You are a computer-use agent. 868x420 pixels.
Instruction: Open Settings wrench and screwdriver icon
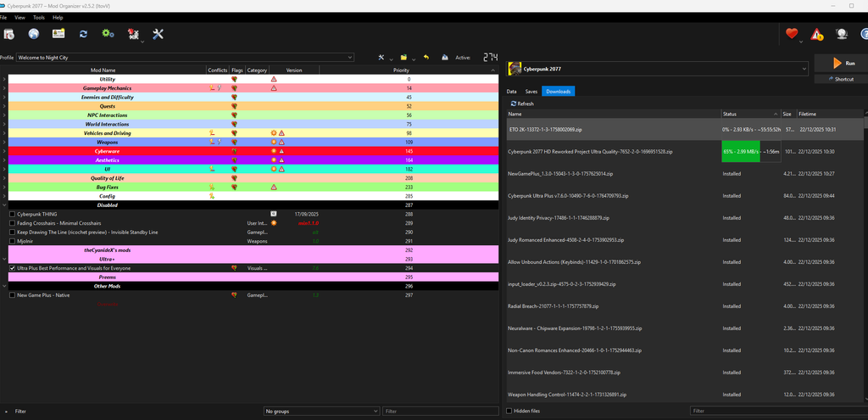(x=158, y=34)
